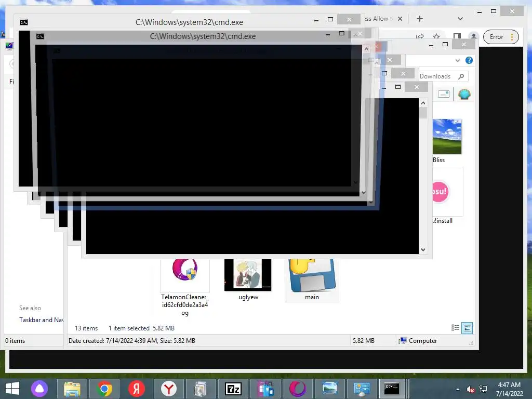Click the magnifier in Downloads search box
Image resolution: width=532 pixels, height=399 pixels.
pos(461,76)
